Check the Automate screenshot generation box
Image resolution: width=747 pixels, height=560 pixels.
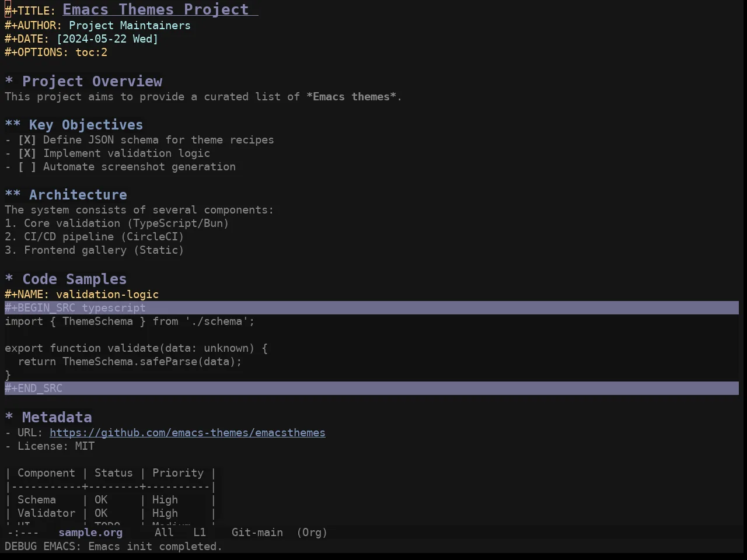coord(27,167)
